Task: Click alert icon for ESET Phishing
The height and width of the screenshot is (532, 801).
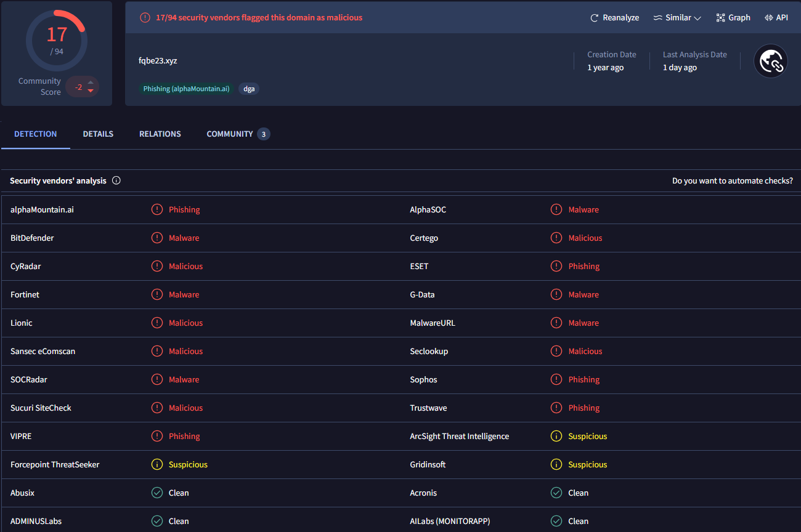Action: coord(556,266)
